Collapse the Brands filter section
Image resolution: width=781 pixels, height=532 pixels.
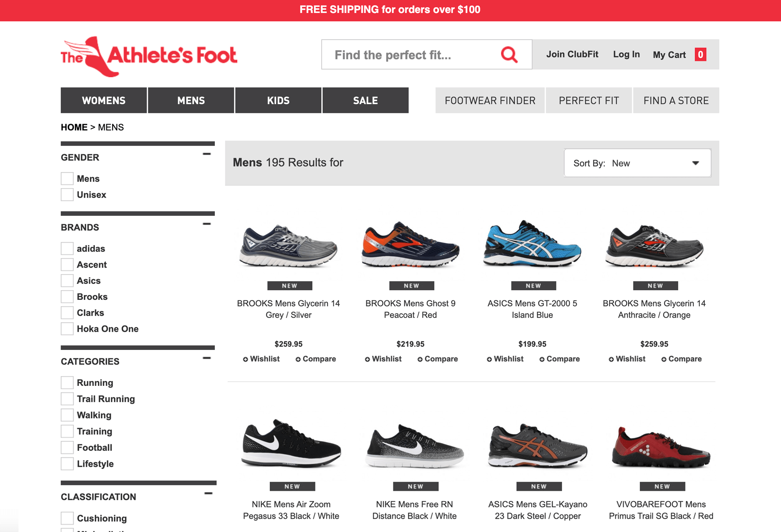pyautogui.click(x=206, y=224)
